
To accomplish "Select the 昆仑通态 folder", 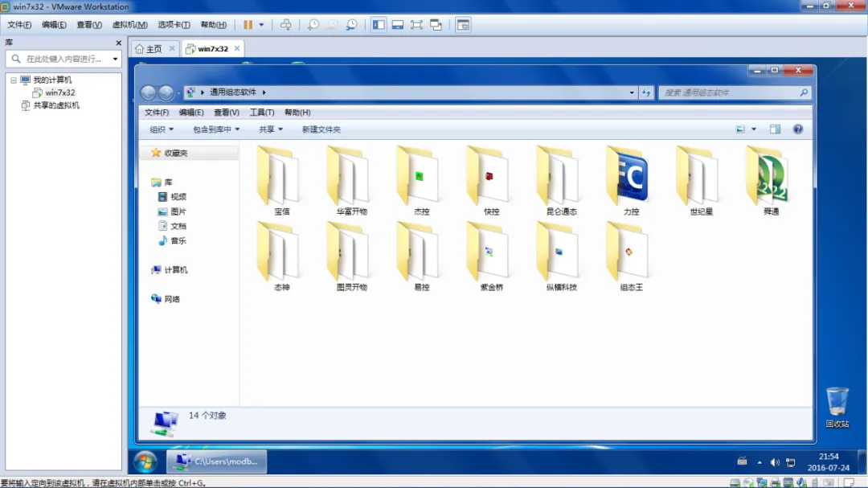I will (561, 181).
